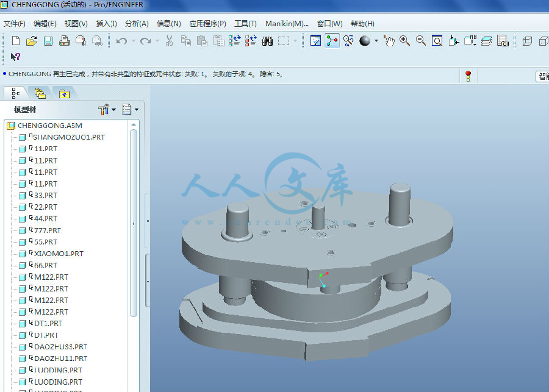549x392 pixels.
Task: Open the model tree Show list dropdown
Action: [130, 110]
